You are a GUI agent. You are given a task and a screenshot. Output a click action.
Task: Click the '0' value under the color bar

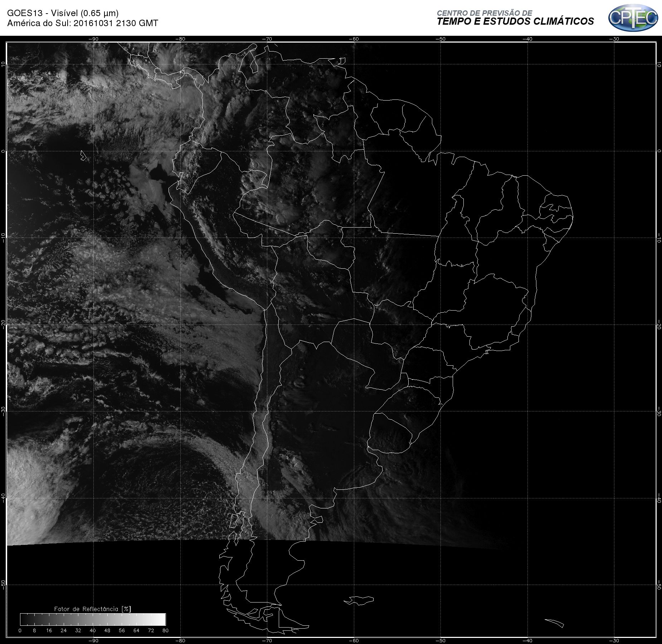(x=20, y=630)
